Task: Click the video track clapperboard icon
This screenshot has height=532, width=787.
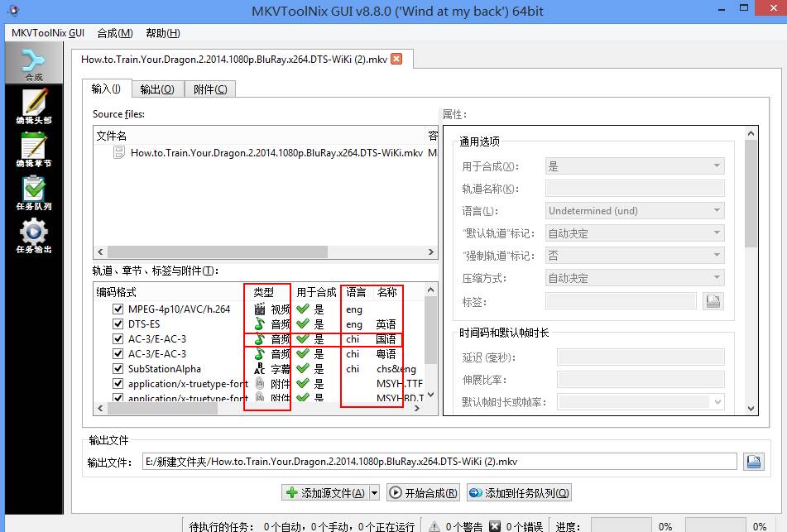Action: coord(260,309)
